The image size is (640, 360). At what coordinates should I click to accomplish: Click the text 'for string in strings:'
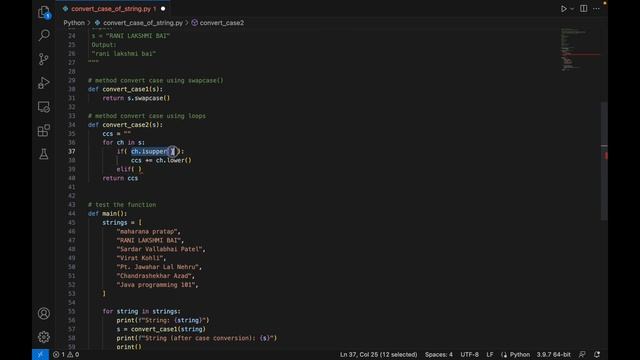141,311
